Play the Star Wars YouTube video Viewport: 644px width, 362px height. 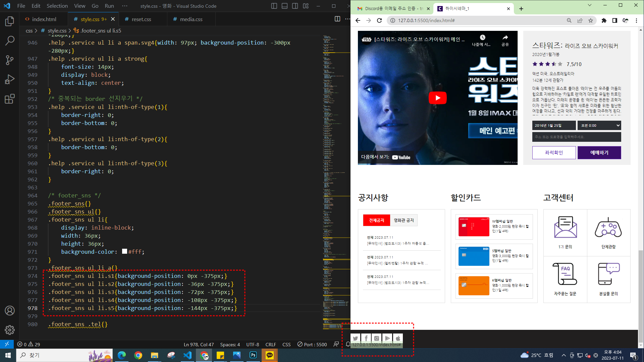pos(437,98)
